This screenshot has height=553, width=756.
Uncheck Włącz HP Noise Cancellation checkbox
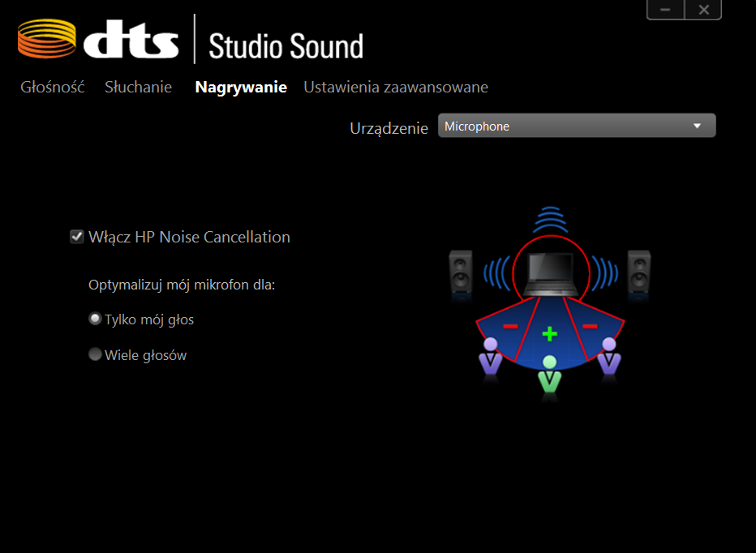77,237
